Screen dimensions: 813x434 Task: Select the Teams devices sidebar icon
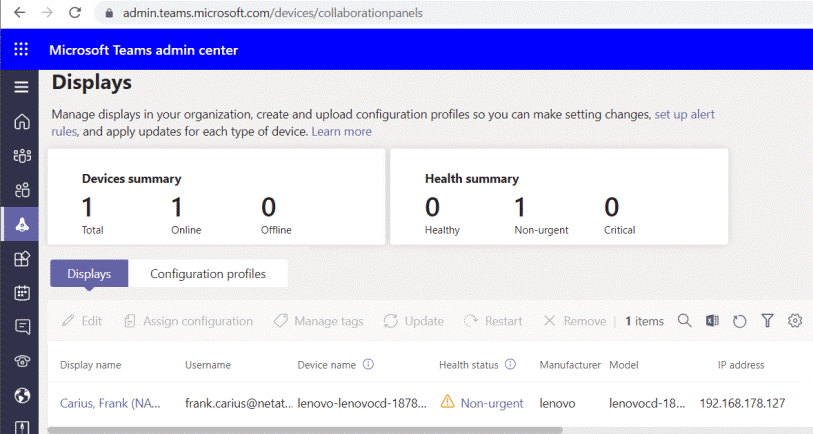[22, 224]
